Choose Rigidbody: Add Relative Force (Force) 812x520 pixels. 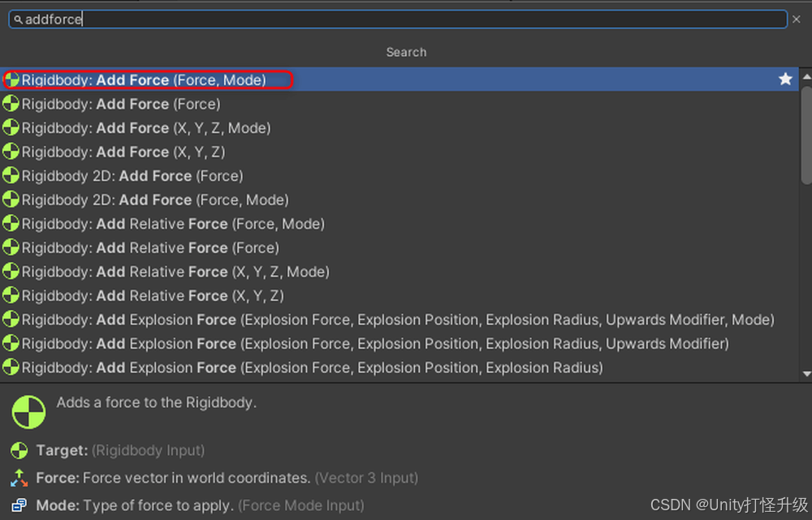click(399, 248)
